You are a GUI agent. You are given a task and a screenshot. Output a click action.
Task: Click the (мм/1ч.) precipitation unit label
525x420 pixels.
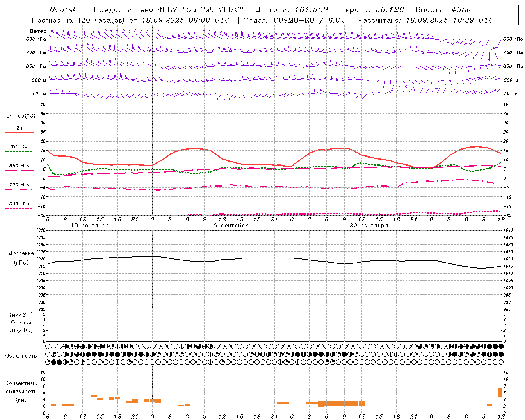(x=21, y=330)
